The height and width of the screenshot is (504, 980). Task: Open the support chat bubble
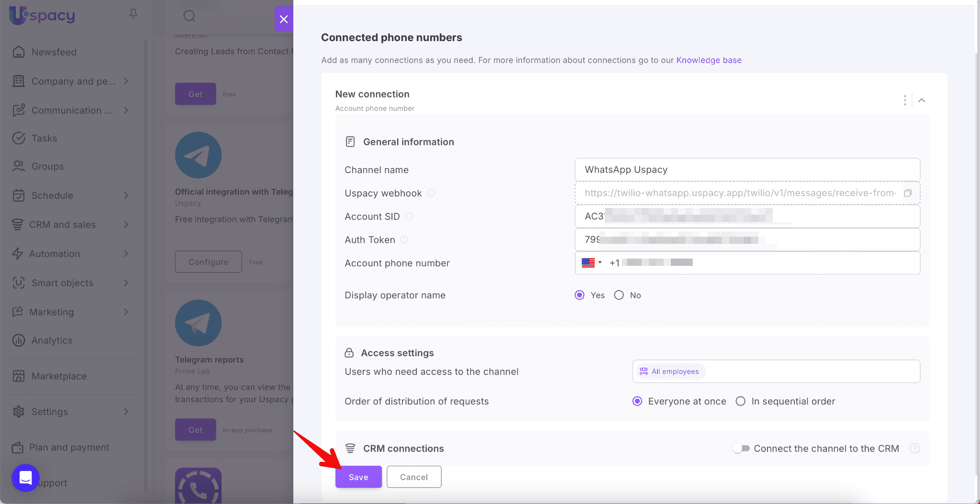(x=25, y=478)
